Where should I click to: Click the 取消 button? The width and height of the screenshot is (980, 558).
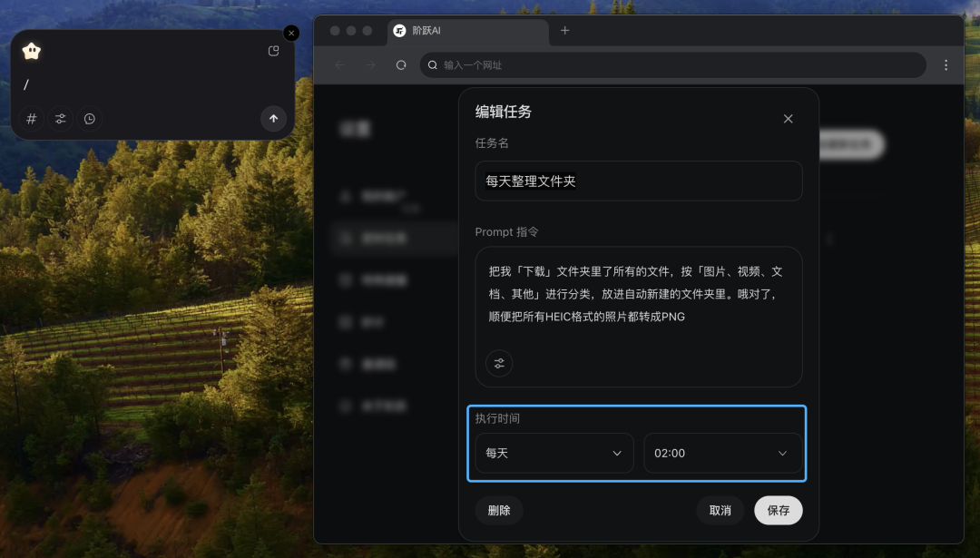(x=720, y=511)
